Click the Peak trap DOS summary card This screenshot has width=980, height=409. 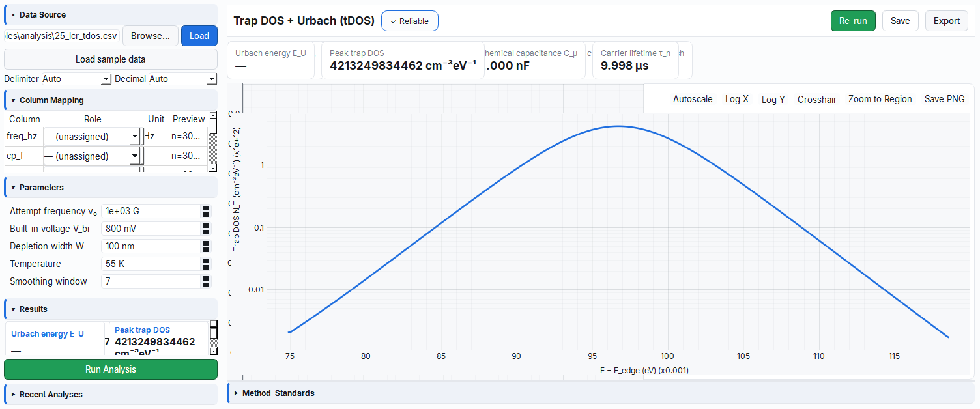(x=403, y=60)
